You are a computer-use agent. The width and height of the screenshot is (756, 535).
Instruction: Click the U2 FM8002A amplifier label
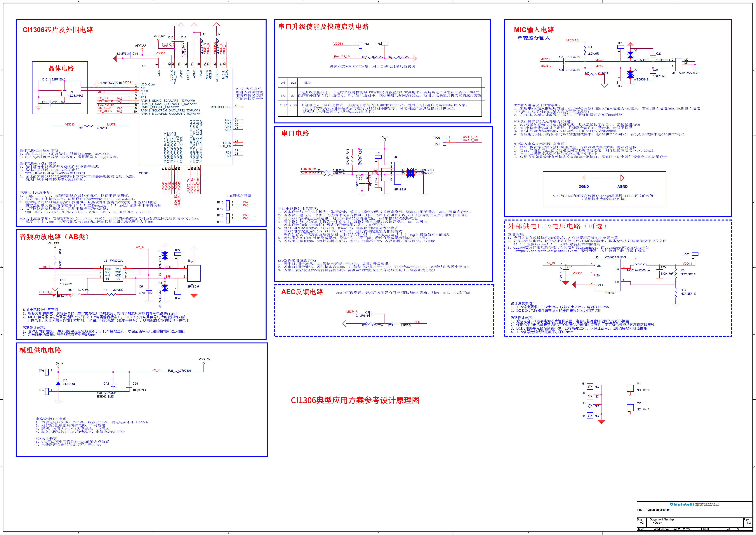(113, 261)
